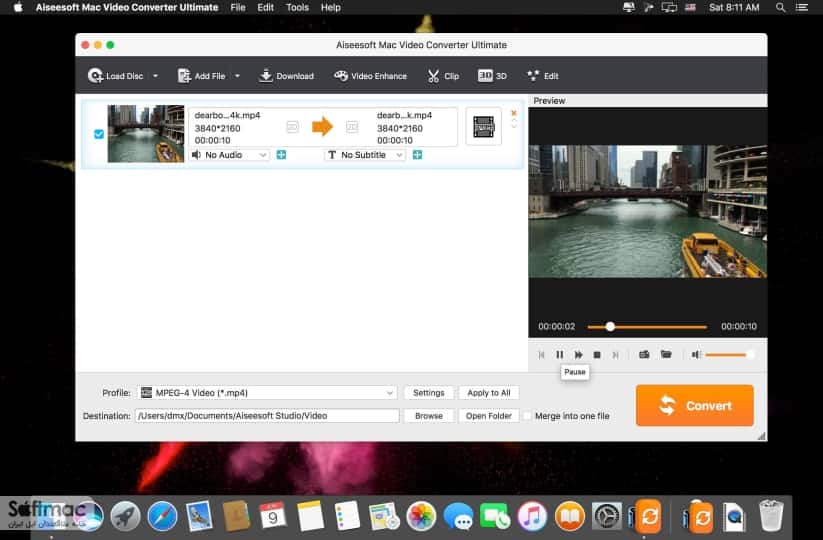Open the Tools menu
The height and width of the screenshot is (540, 823).
pyautogui.click(x=297, y=7)
